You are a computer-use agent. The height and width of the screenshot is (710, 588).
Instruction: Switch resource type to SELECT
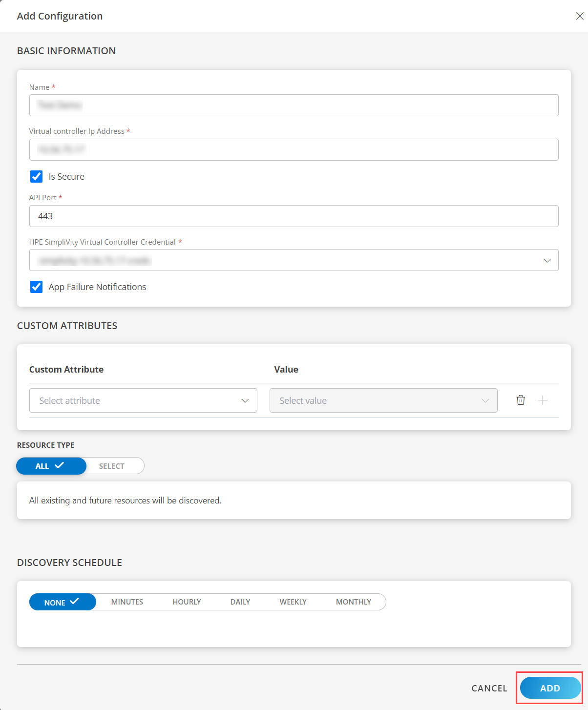pyautogui.click(x=112, y=465)
